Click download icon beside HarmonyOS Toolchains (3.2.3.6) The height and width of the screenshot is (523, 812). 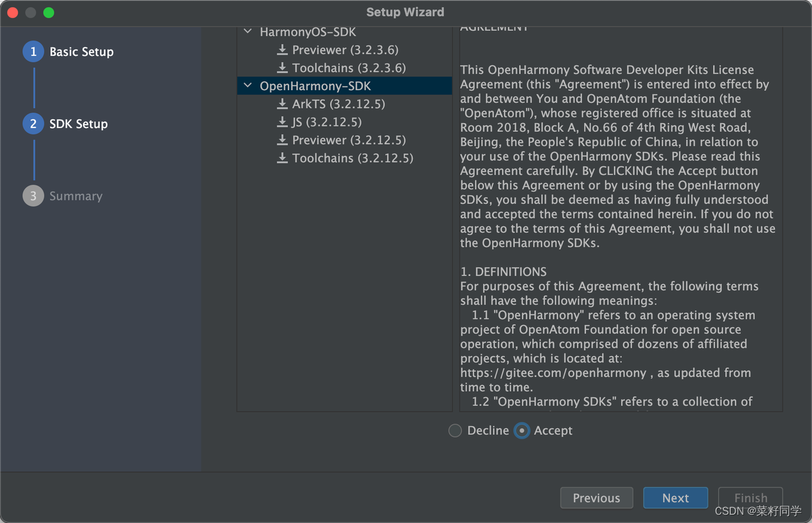[282, 68]
